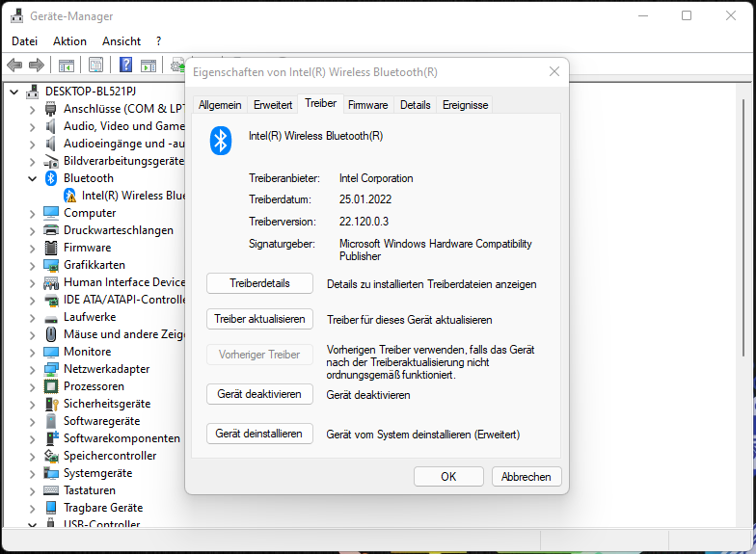Viewport: 756px width, 554px height.
Task: Click the Speichercontroller icon
Action: click(50, 456)
